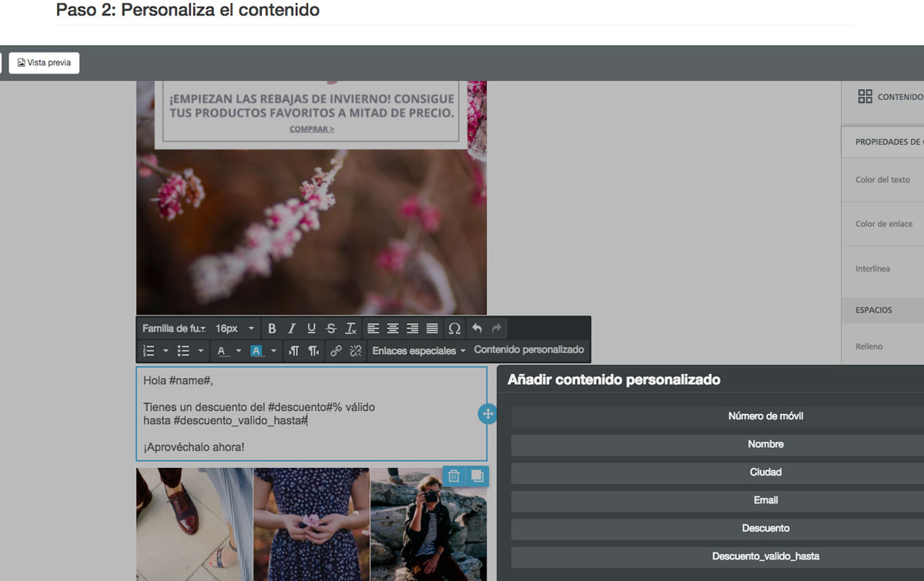The image size is (924, 581).
Task: Click the clear formatting icon
Action: (x=351, y=329)
